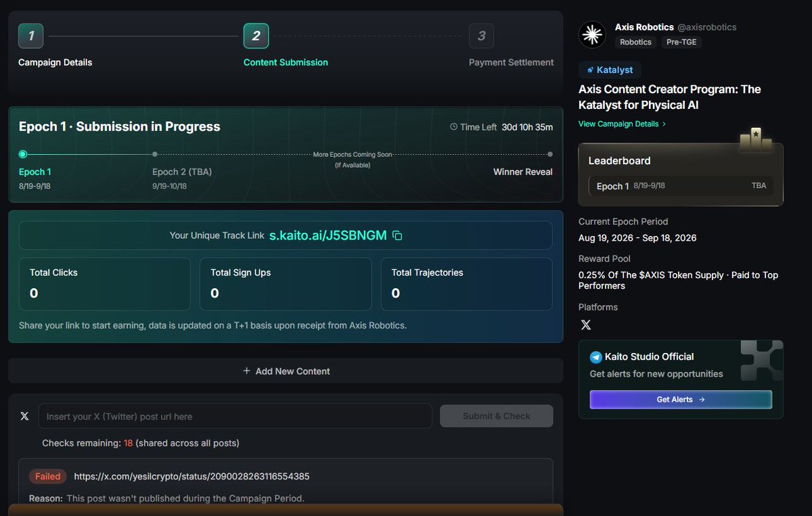Click the Failed status badge
This screenshot has height=516, width=812.
click(48, 476)
